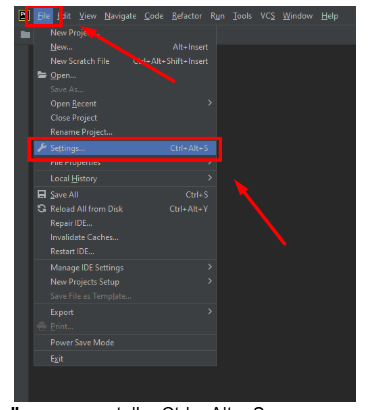Select New Scratch File entry

coord(125,61)
